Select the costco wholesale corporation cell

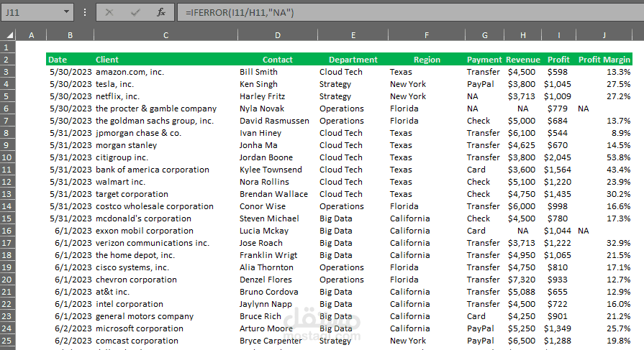click(x=166, y=206)
